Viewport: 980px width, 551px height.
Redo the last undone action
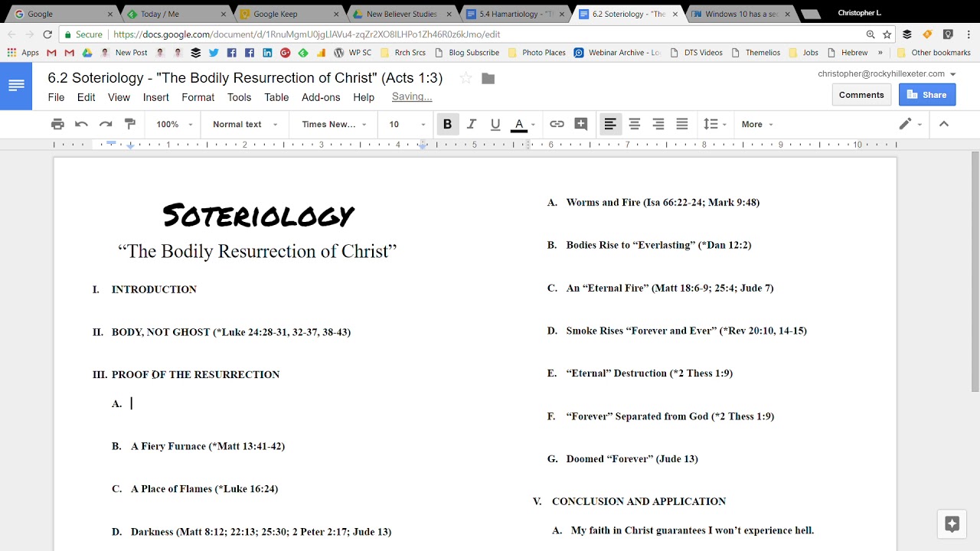pyautogui.click(x=106, y=124)
